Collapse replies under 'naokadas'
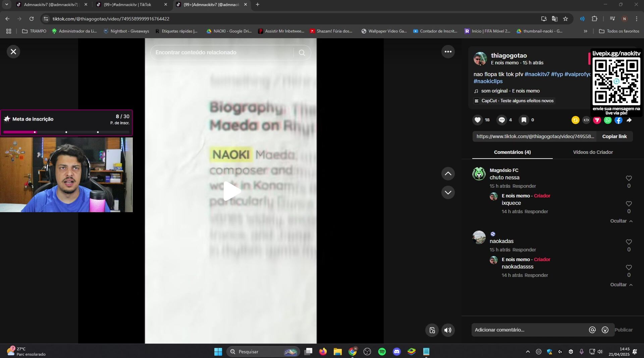This screenshot has width=644, height=358. point(621,285)
